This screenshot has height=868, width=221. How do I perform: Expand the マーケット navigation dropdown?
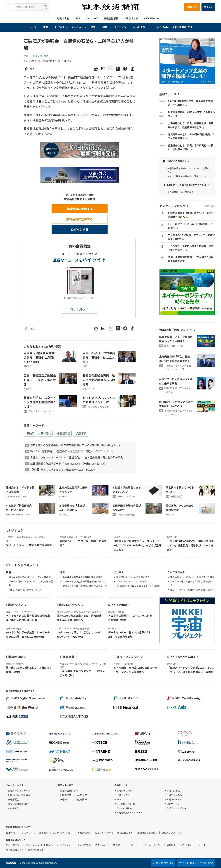(79, 27)
